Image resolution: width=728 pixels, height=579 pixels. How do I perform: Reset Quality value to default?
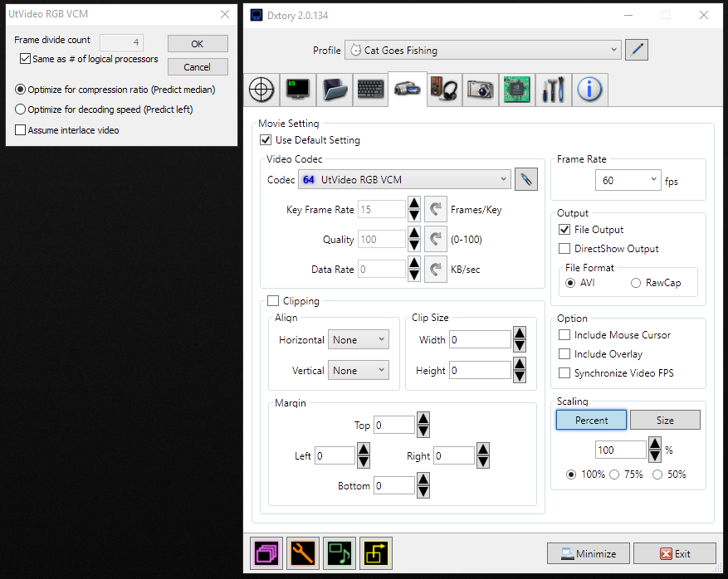click(436, 240)
